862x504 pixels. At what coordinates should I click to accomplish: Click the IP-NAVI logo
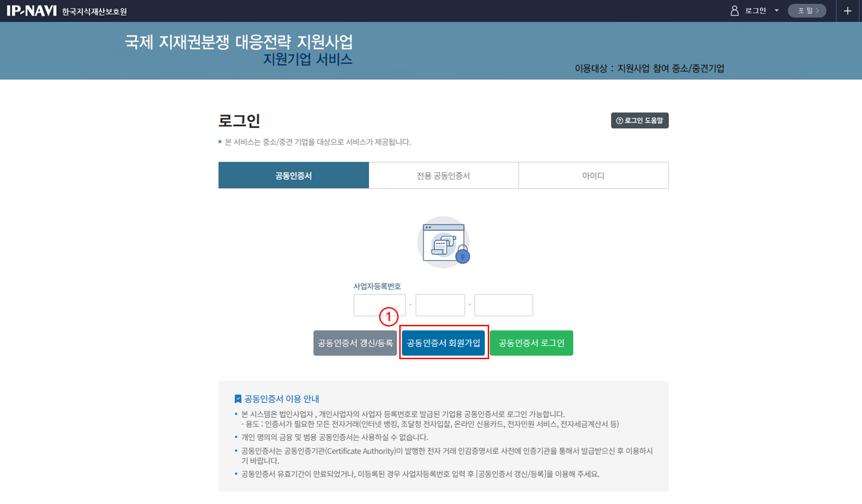tap(31, 11)
